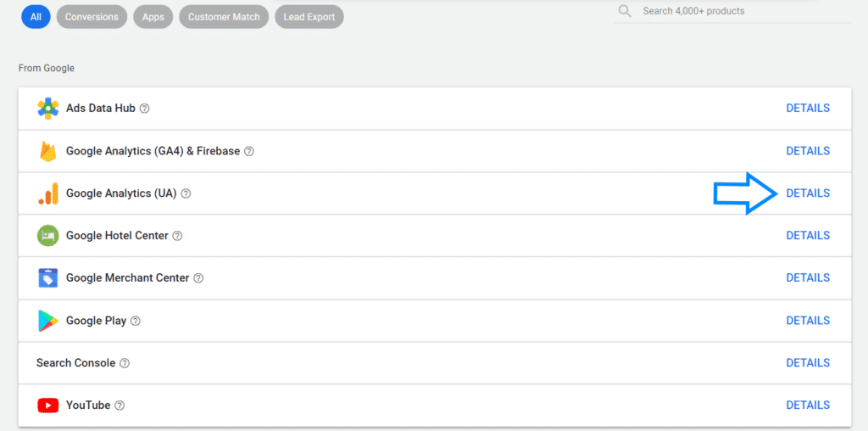
Task: Open DETAILS for YouTube
Action: coord(808,405)
